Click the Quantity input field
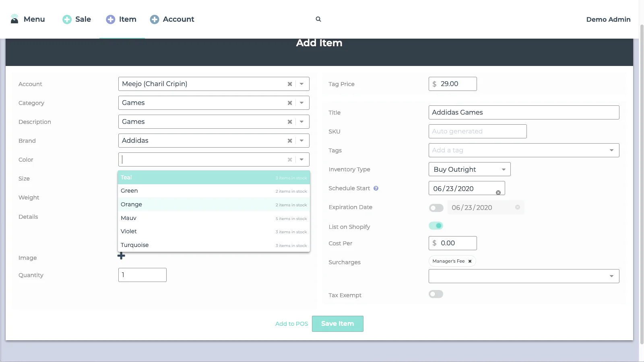The image size is (644, 362). (x=142, y=275)
